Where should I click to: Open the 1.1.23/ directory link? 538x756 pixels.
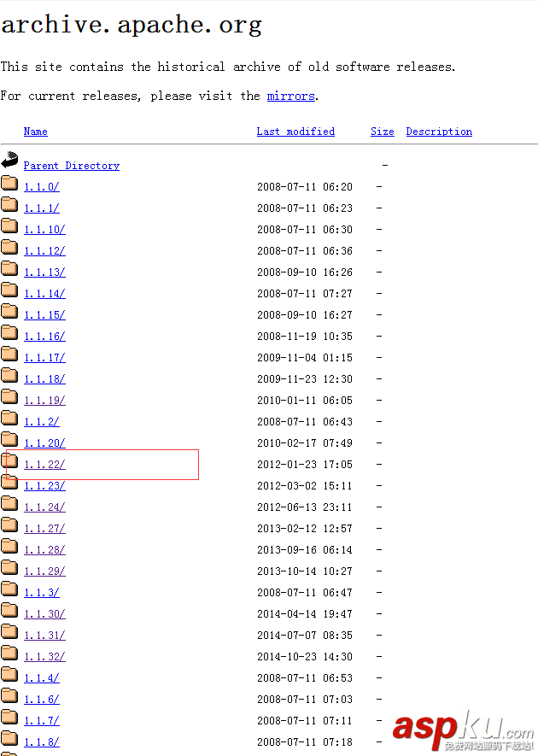tap(44, 486)
